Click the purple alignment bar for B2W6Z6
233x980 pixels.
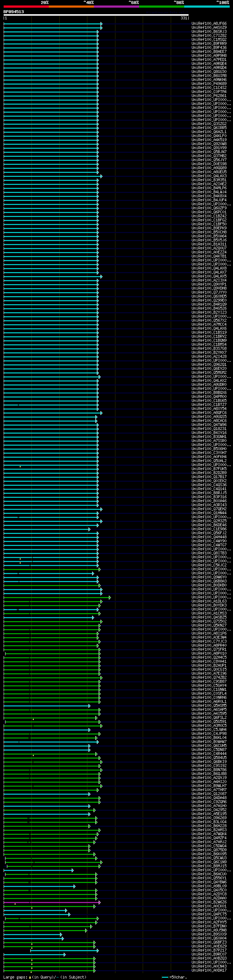click(52, 902)
